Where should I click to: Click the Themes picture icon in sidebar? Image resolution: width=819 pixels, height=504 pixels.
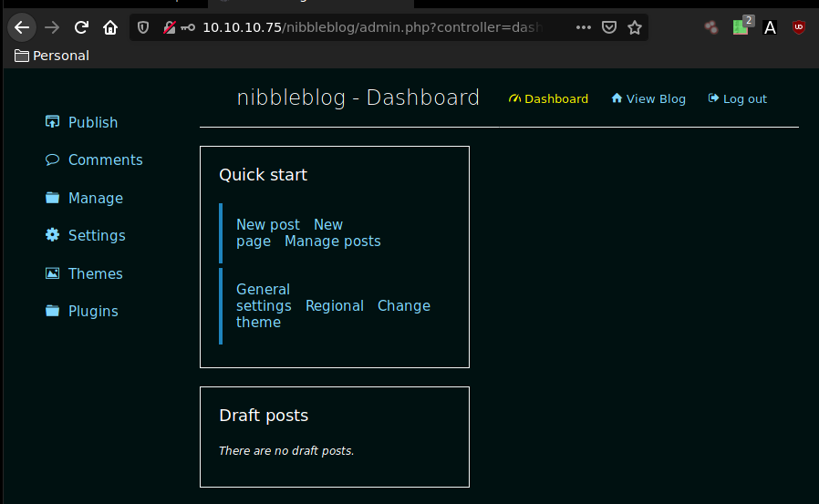coord(52,273)
